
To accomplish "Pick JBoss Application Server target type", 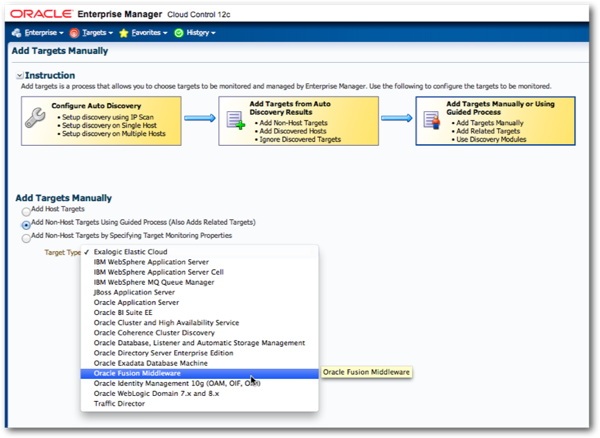I will [136, 292].
